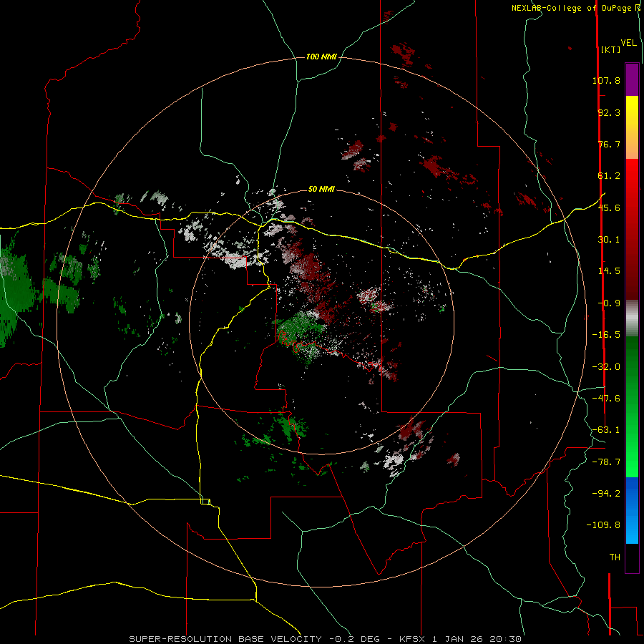
Task: Select the -63.1 velocity scale value
Action: click(606, 430)
